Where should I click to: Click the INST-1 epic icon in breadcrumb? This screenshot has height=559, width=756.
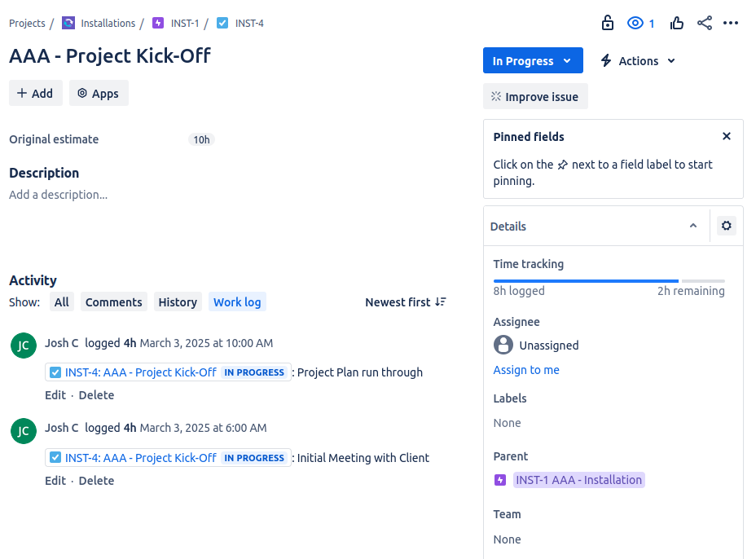(158, 23)
